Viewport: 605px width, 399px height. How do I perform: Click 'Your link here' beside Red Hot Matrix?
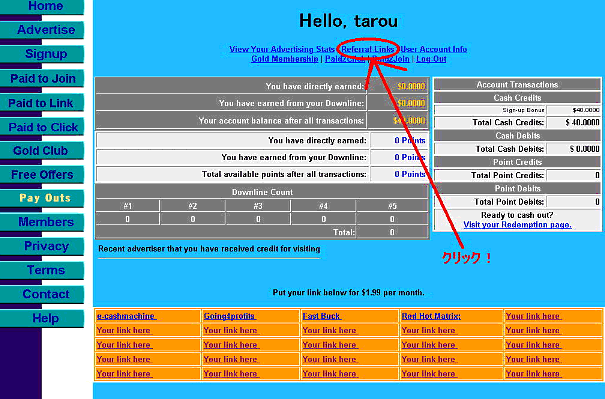[533, 316]
